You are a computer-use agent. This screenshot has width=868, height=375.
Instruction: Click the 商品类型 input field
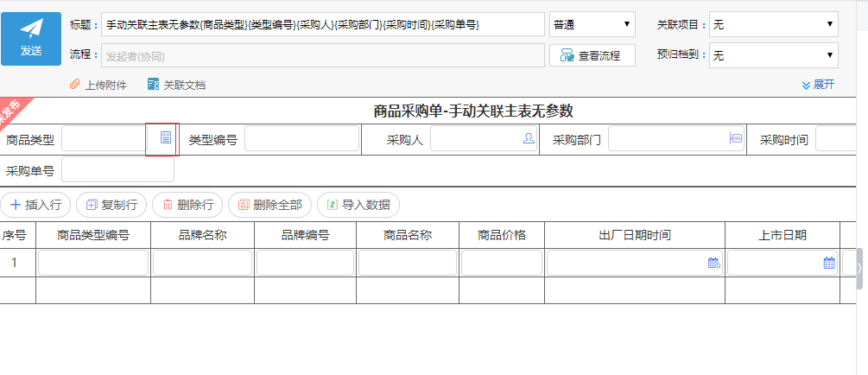coord(104,138)
